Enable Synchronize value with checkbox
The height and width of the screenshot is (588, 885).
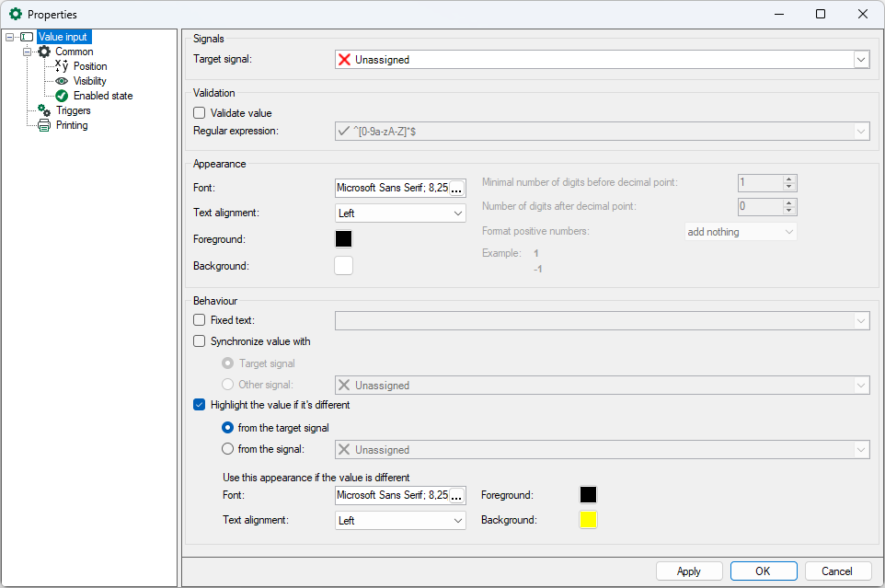(200, 341)
